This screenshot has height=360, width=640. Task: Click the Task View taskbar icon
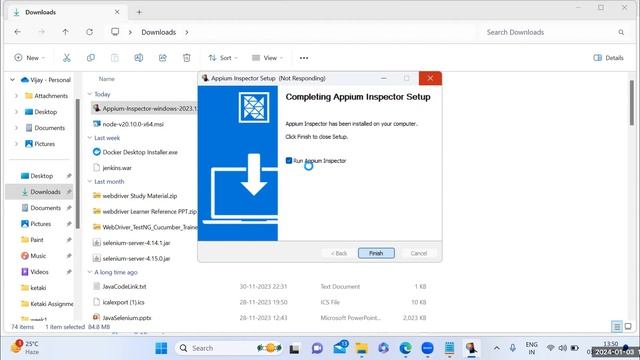click(x=294, y=349)
